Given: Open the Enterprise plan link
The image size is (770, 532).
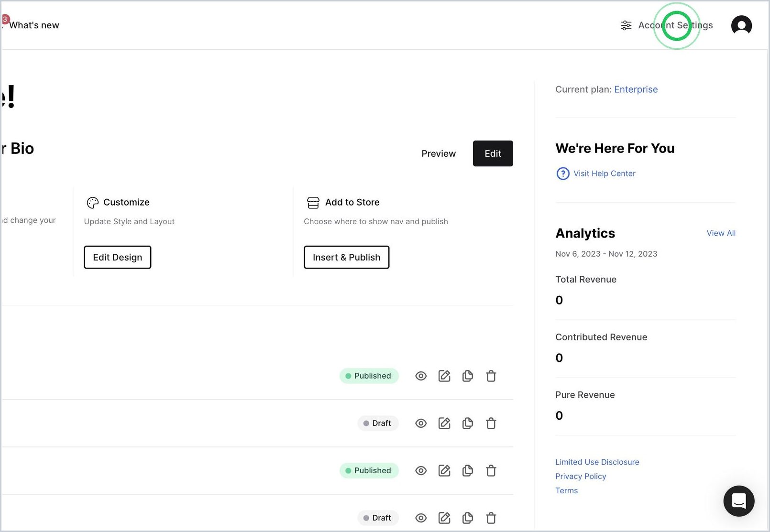Looking at the screenshot, I should [636, 90].
